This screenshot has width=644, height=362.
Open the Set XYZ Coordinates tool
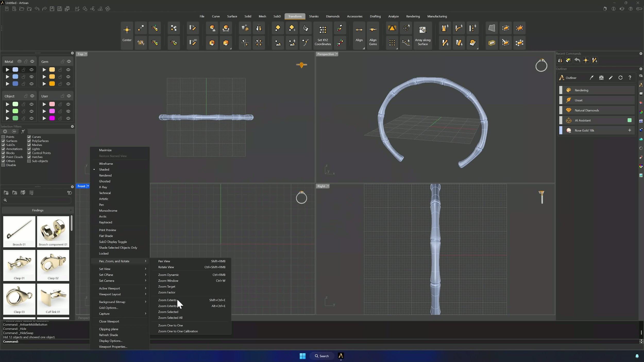click(x=323, y=35)
